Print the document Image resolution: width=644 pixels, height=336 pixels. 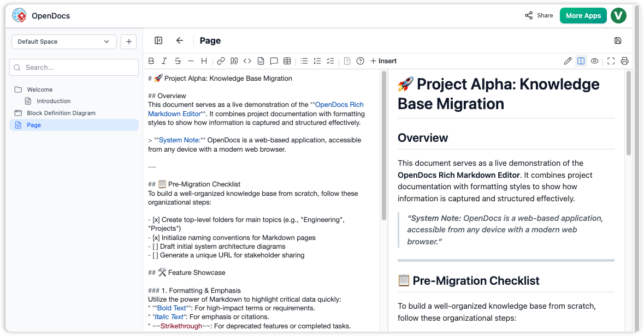point(624,61)
